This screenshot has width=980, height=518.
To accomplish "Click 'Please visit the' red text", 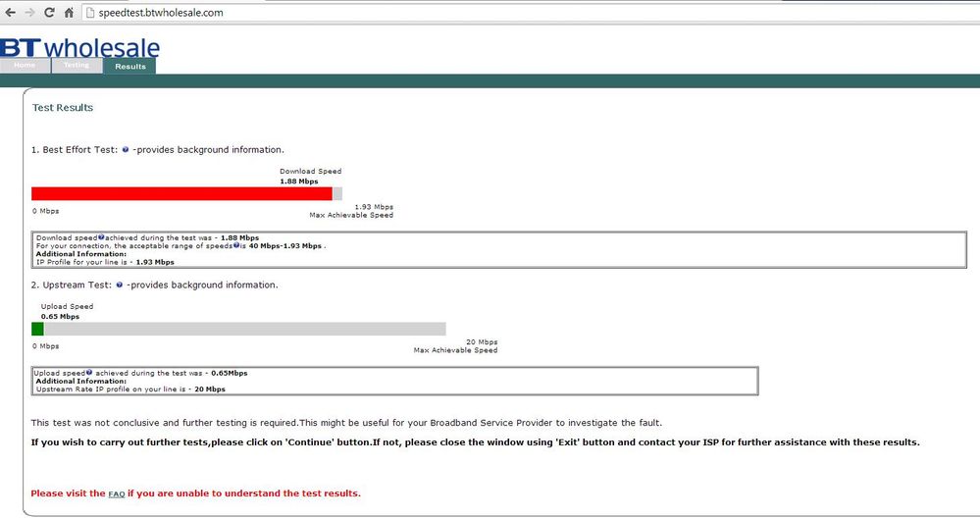I will (68, 493).
